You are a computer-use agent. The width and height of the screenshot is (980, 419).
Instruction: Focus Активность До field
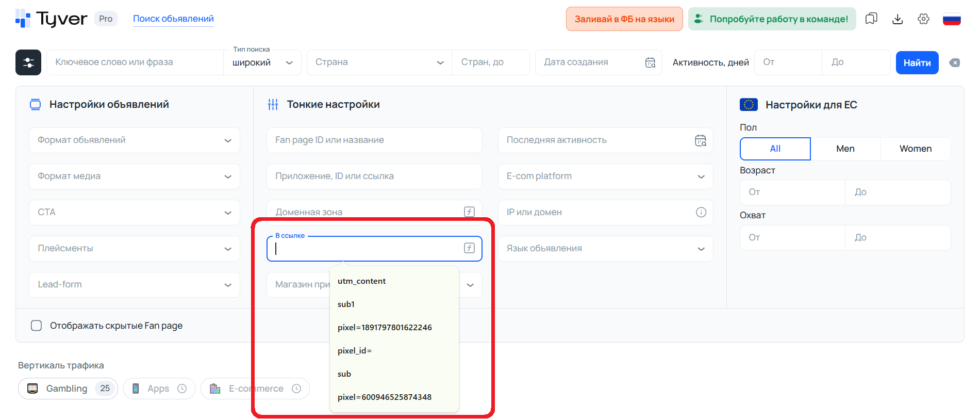pyautogui.click(x=856, y=62)
